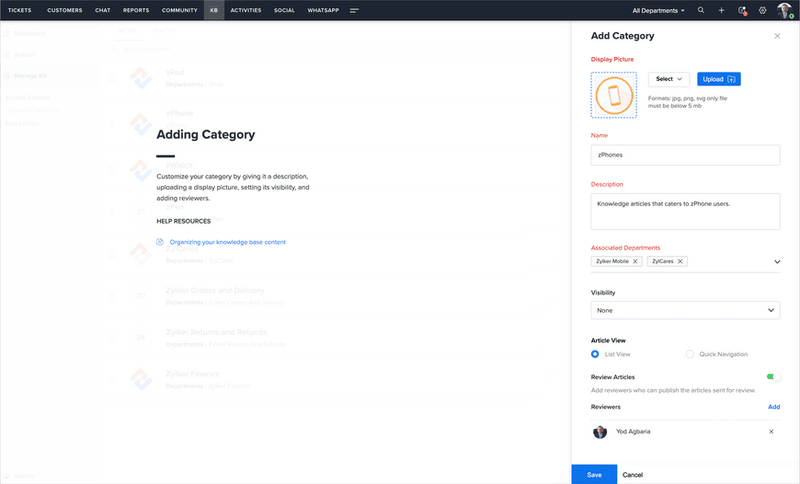Viewport: 800px width, 484px height.
Task: Click the Description text area
Action: coord(685,211)
